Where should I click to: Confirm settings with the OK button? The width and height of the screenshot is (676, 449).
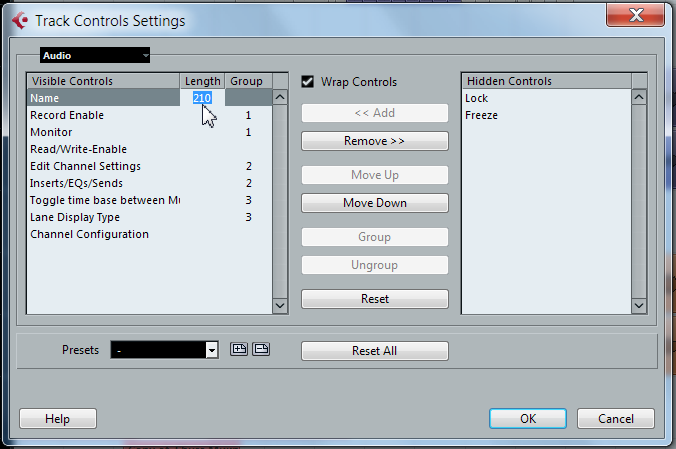[528, 418]
